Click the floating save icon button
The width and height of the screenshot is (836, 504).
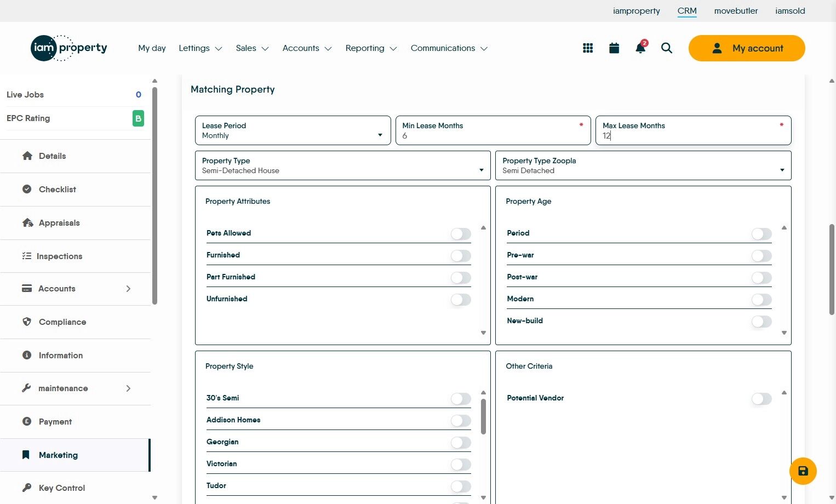[x=803, y=471]
